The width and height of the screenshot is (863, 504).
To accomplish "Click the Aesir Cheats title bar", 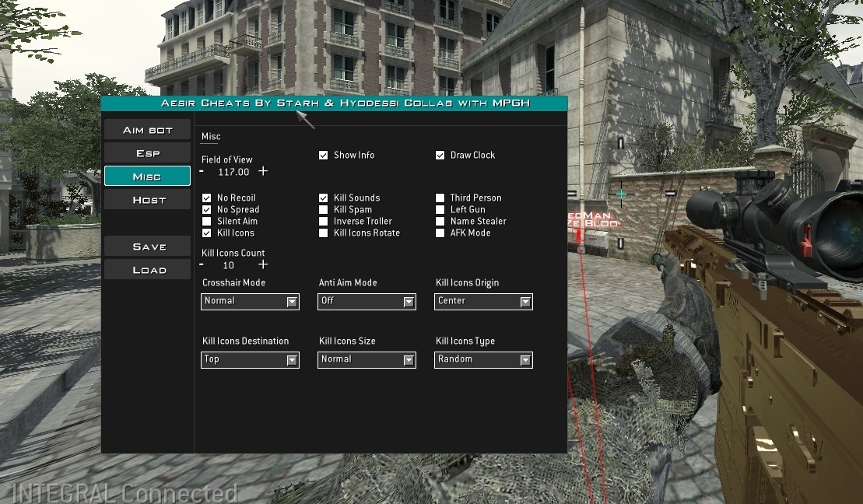I will (335, 103).
